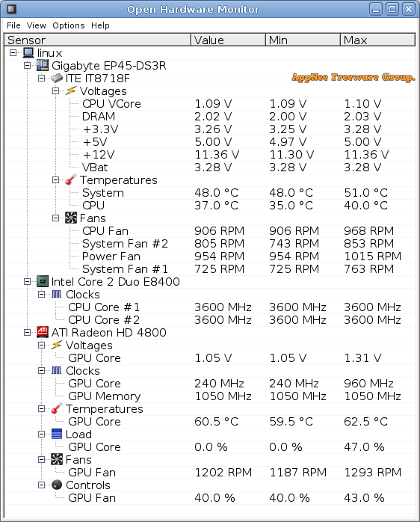Open the File menu
This screenshot has height=522, width=420.
(13, 25)
